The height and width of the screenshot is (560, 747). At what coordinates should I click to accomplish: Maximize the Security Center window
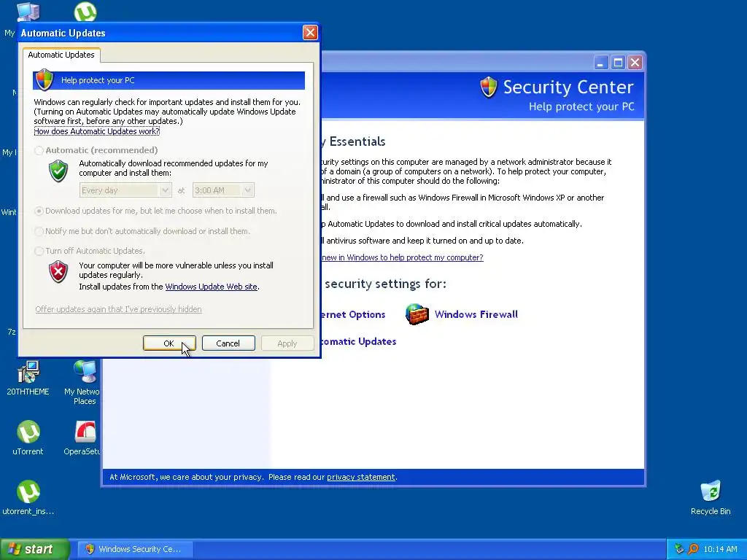tap(618, 63)
